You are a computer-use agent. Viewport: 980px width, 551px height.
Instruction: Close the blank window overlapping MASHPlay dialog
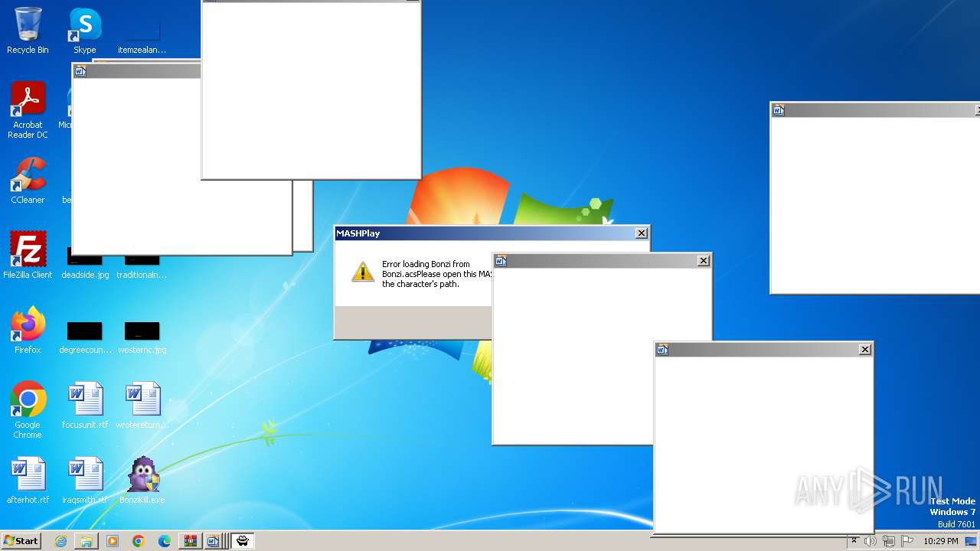point(704,261)
